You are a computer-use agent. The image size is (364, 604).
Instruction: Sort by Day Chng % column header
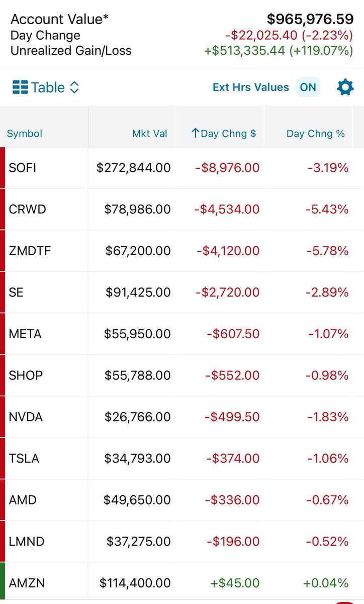point(316,133)
